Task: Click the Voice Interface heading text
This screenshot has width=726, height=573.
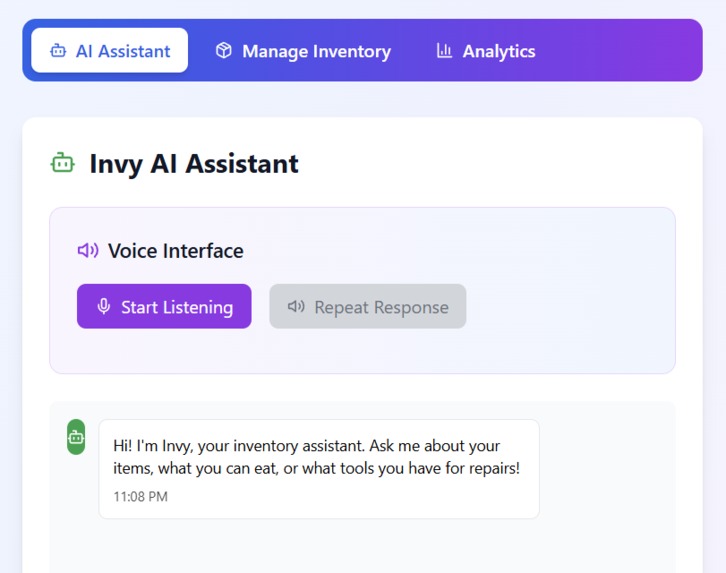Action: [x=176, y=251]
